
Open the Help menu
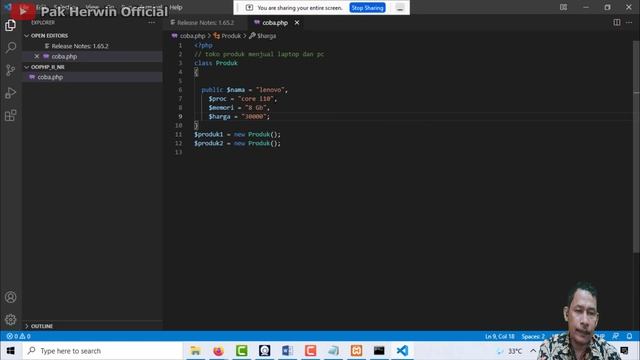pyautogui.click(x=176, y=7)
